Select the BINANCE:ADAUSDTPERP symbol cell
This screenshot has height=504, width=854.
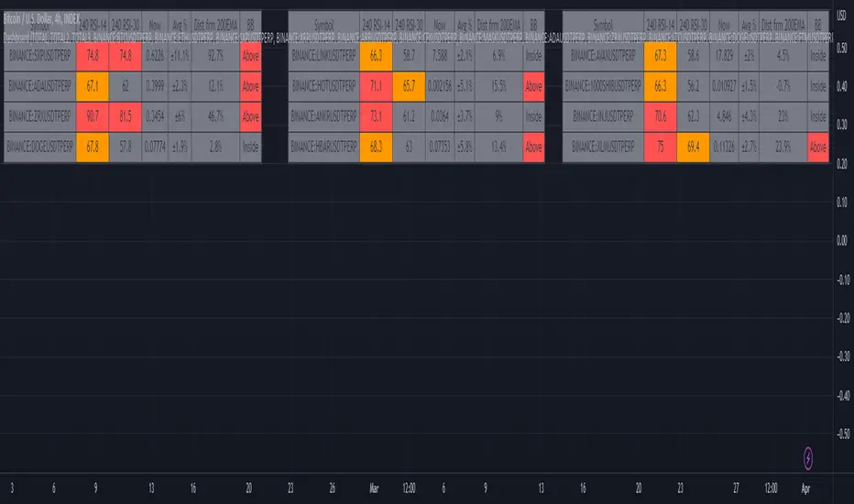click(x=39, y=86)
